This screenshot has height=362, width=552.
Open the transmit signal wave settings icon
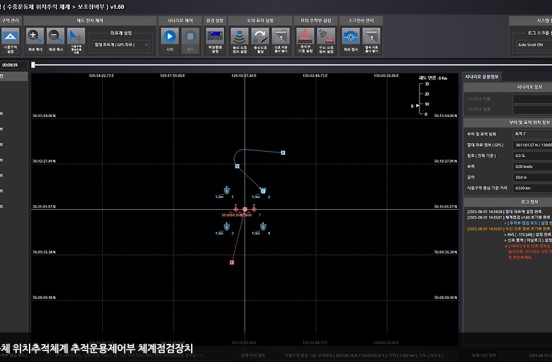pos(239,36)
